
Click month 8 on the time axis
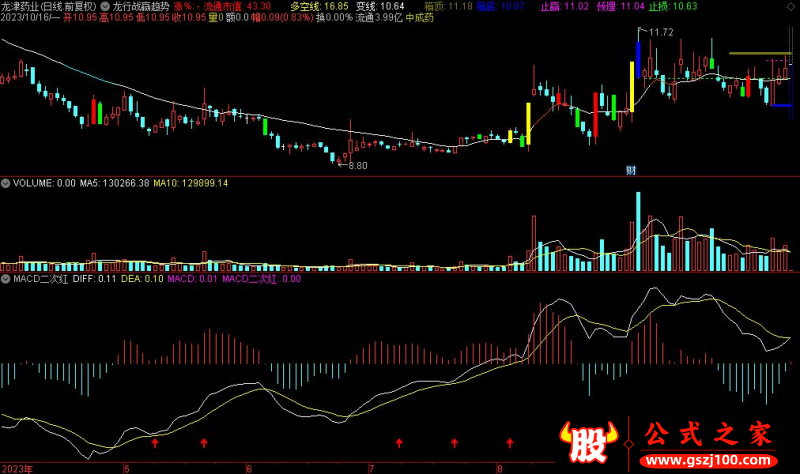(x=499, y=469)
